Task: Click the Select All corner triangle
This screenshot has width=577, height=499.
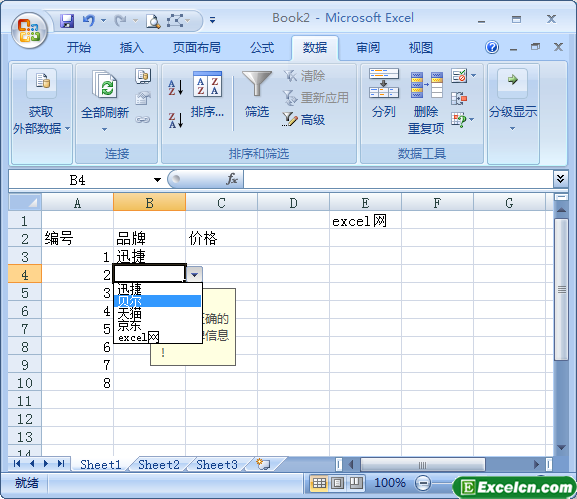Action: click(25, 202)
